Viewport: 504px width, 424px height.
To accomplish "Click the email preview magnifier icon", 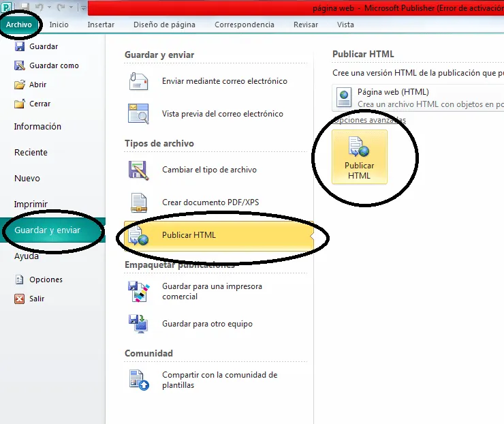I will (x=138, y=114).
